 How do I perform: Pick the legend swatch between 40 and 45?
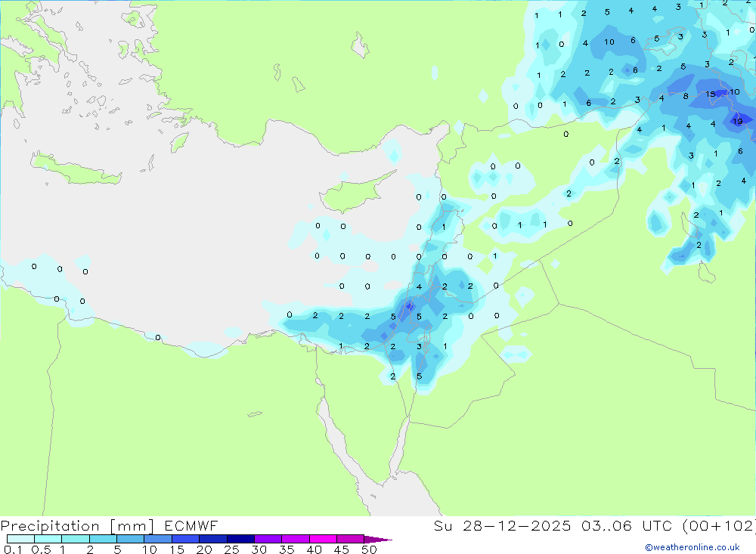coord(323,539)
